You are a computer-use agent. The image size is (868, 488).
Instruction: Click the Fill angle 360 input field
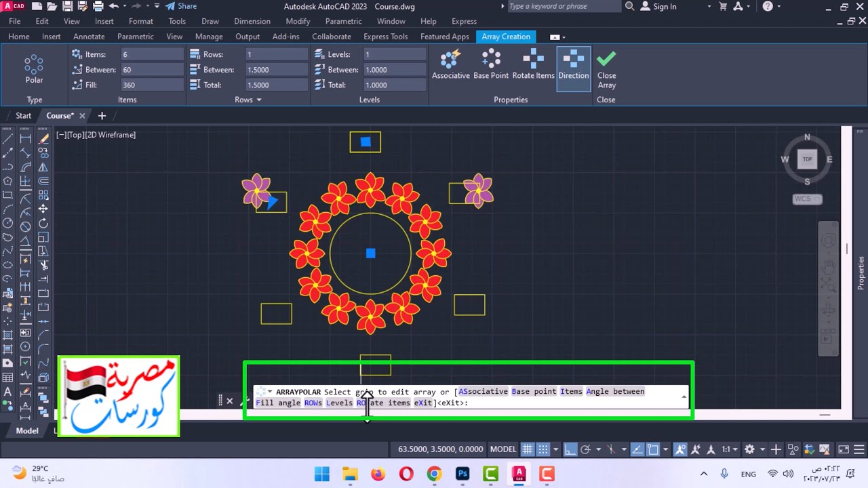click(x=153, y=85)
